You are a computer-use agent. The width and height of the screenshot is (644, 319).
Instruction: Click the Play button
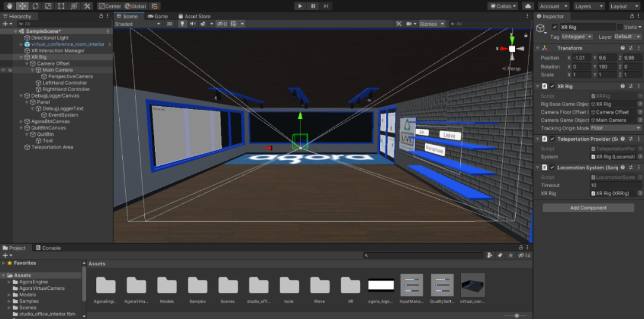[300, 6]
